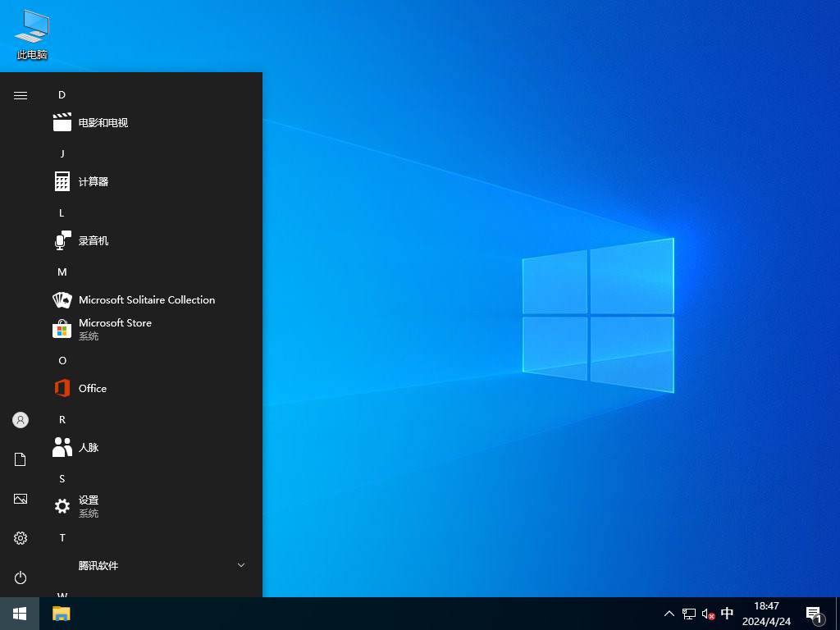Open Microsoft Solitaire Collection
The width and height of the screenshot is (840, 630).
click(x=146, y=299)
